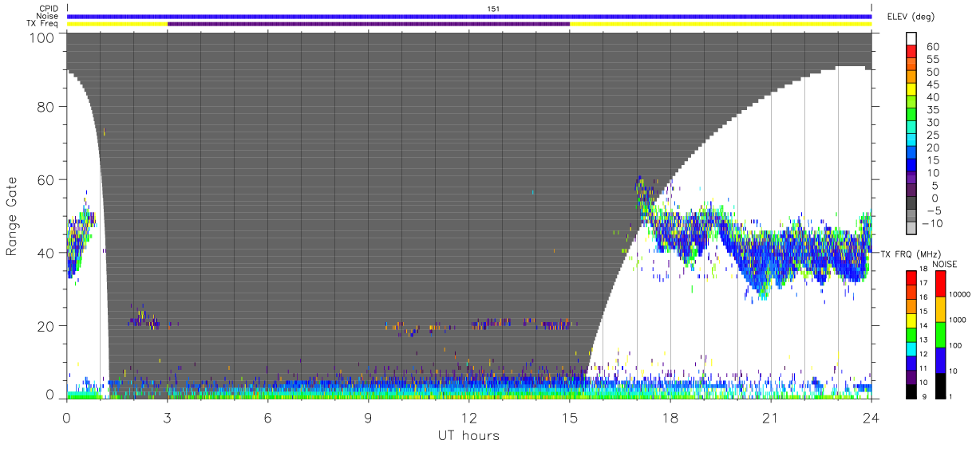The height and width of the screenshot is (452, 980).
Task: Click the blue segment of the NOISE scale
Action: coord(940,359)
